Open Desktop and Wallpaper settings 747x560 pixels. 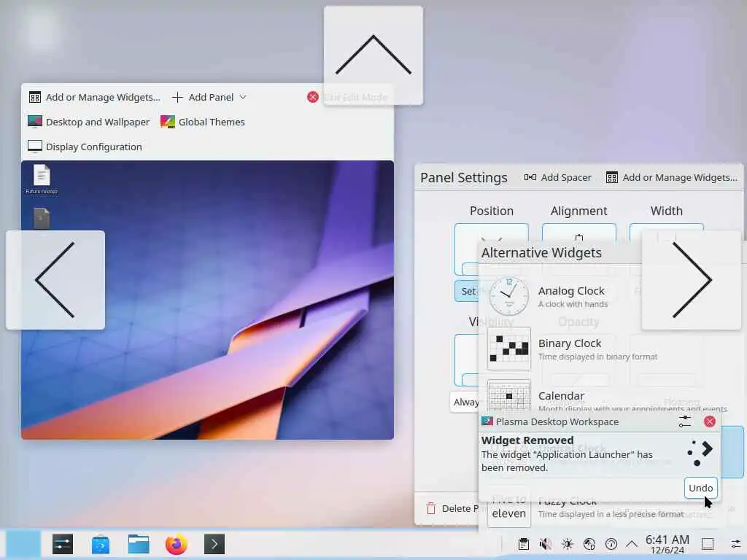click(88, 122)
